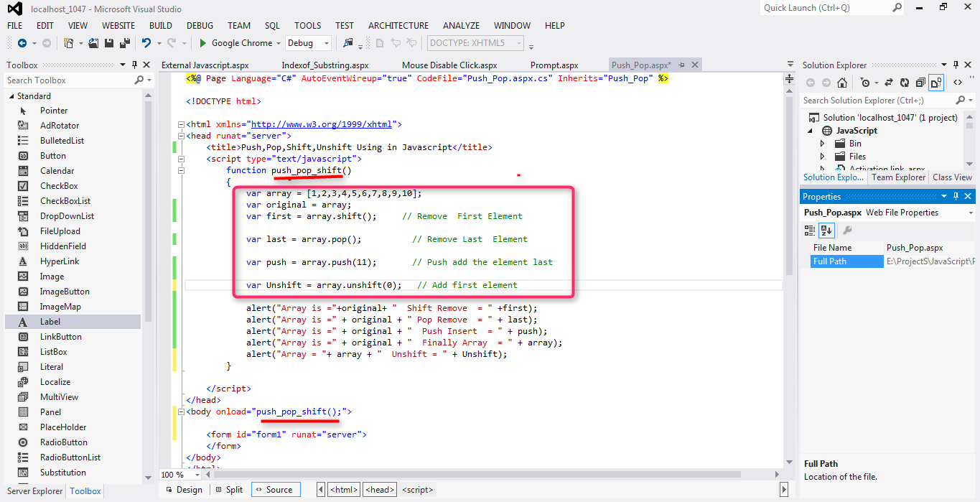Select CheckBox control in Toolbox

[x=59, y=186]
